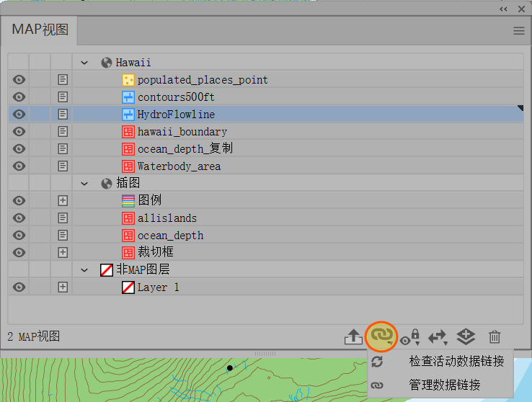Click 图例 legend layer icon
Screen dimensions: 532x402
[x=128, y=201]
